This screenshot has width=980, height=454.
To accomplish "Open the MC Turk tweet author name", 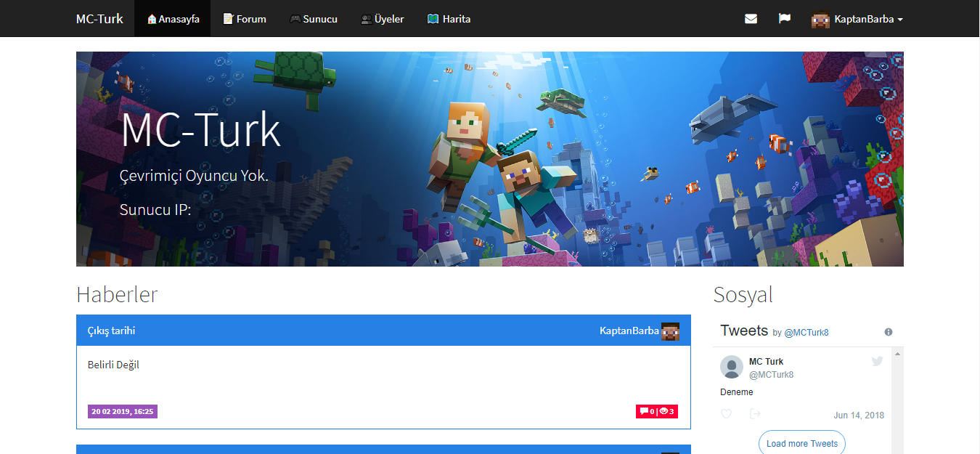I will [766, 362].
